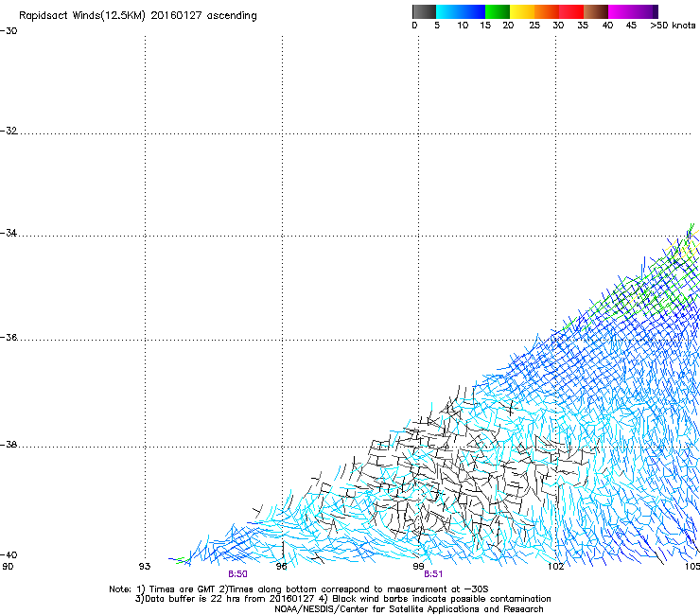700x615 pixels.
Task: Click the '40' legend scale value
Action: point(607,26)
